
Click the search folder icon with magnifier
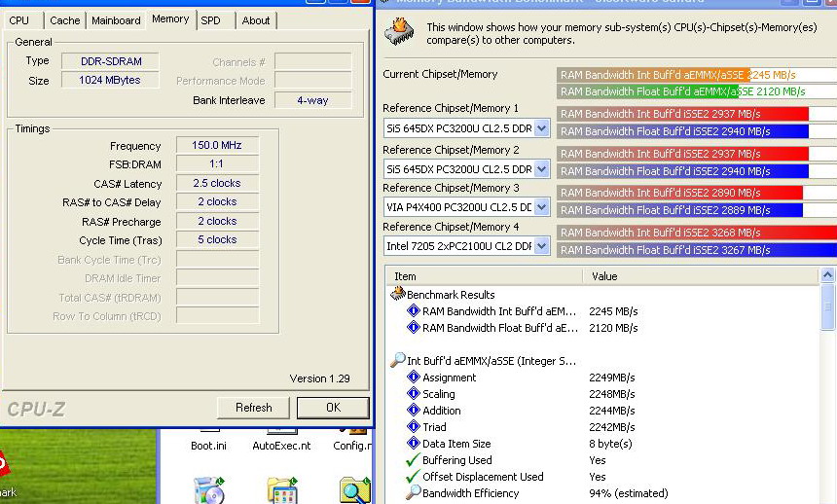(x=355, y=490)
